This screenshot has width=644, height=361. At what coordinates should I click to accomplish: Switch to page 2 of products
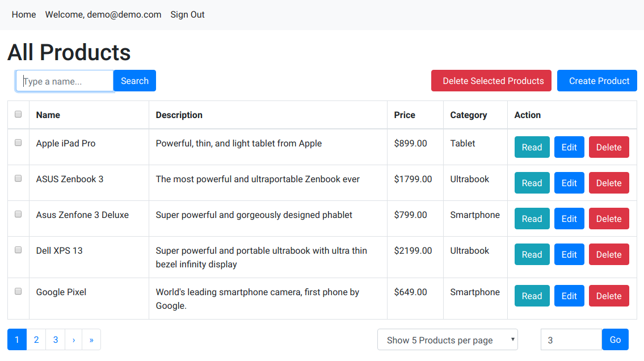[36, 340]
